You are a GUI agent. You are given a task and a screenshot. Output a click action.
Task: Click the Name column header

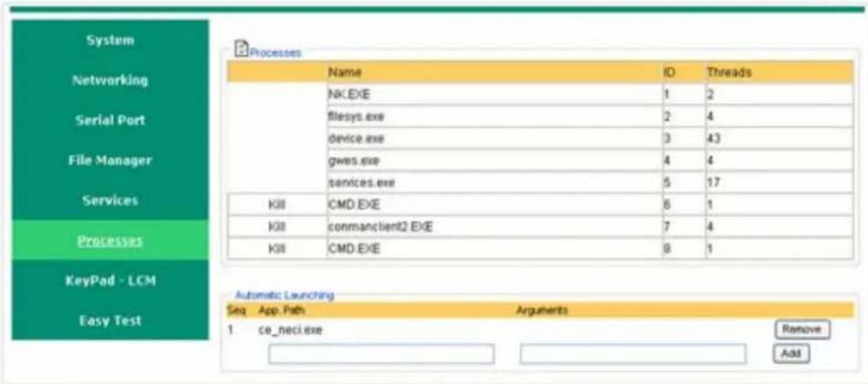pos(344,72)
